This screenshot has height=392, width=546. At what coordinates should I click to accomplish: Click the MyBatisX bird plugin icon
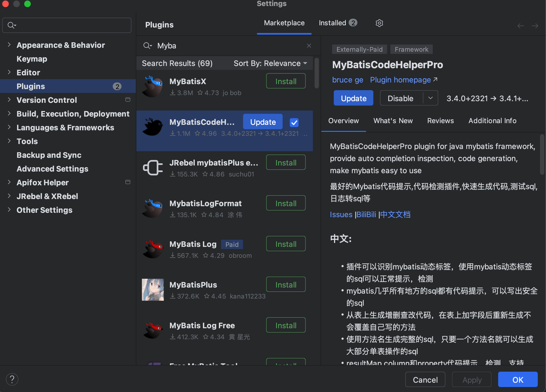153,87
